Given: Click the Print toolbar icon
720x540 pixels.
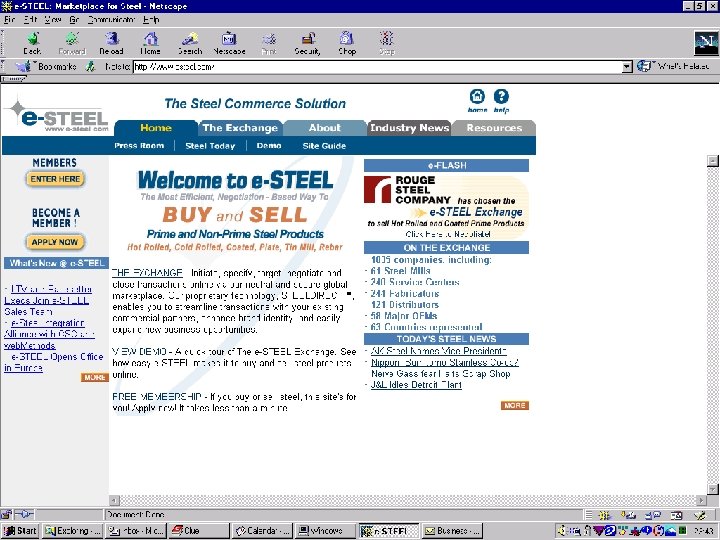Looking at the screenshot, I should tap(269, 43).
